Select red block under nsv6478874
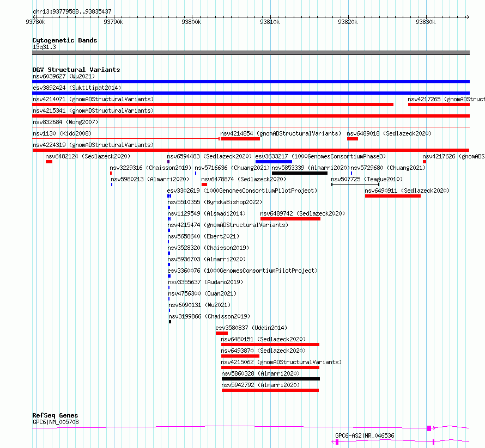 click(204, 185)
